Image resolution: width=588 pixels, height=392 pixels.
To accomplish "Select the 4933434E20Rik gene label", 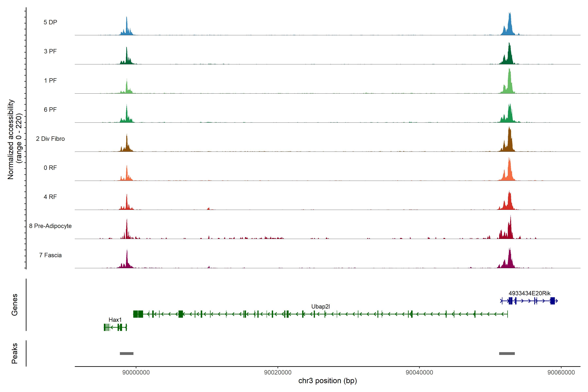I will 529,293.
